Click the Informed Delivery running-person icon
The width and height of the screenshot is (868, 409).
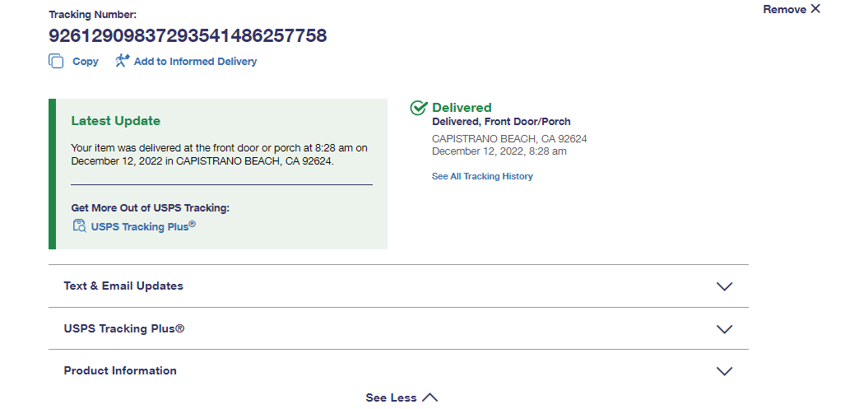pos(123,61)
